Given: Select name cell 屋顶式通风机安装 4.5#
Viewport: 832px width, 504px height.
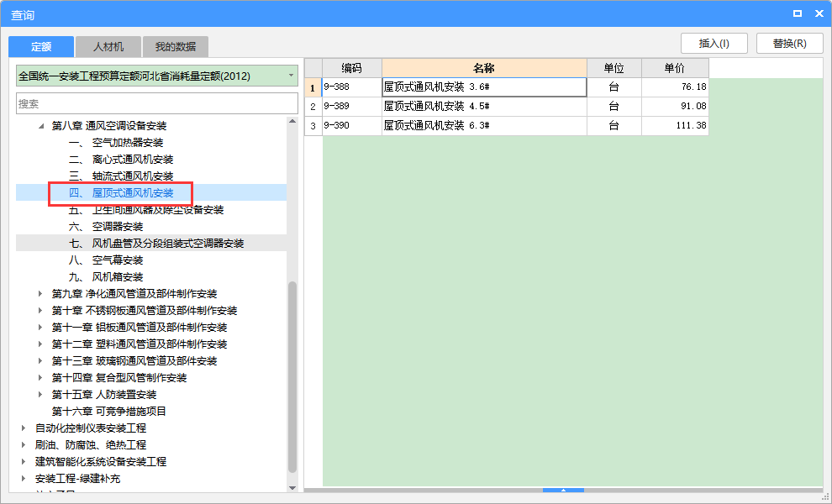Looking at the screenshot, I should point(484,106).
